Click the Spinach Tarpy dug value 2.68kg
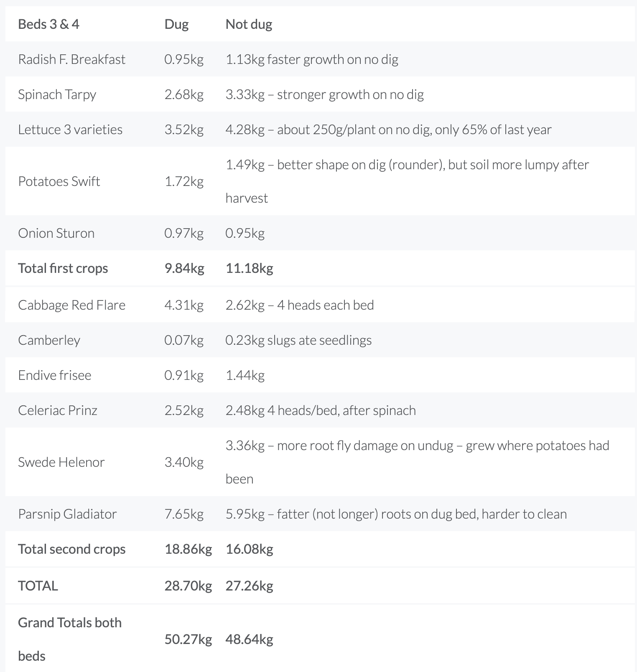 point(184,94)
